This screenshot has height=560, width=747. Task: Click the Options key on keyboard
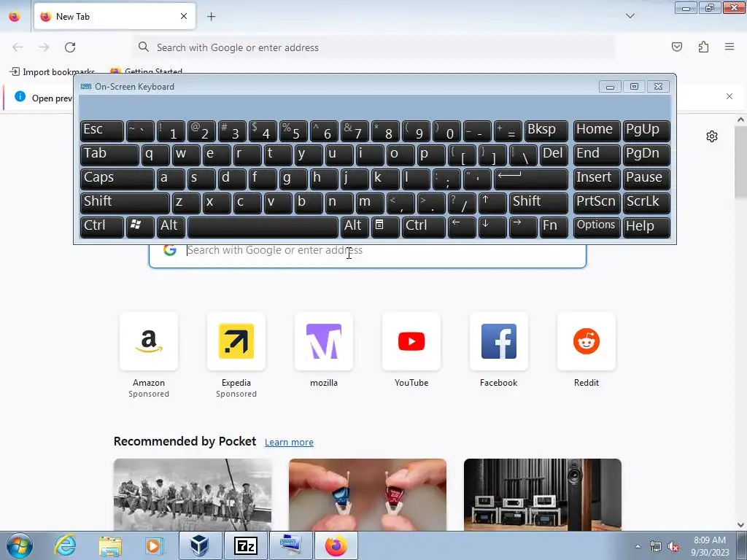(597, 227)
